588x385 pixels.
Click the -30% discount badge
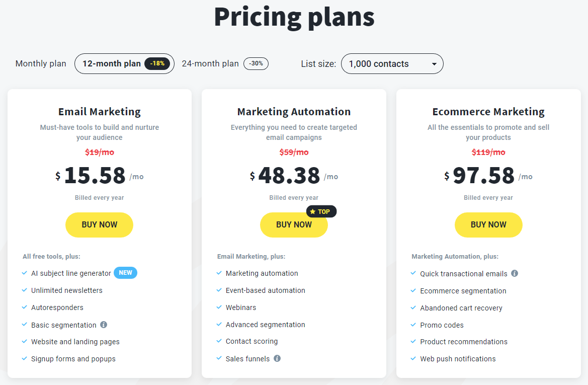[x=256, y=63]
